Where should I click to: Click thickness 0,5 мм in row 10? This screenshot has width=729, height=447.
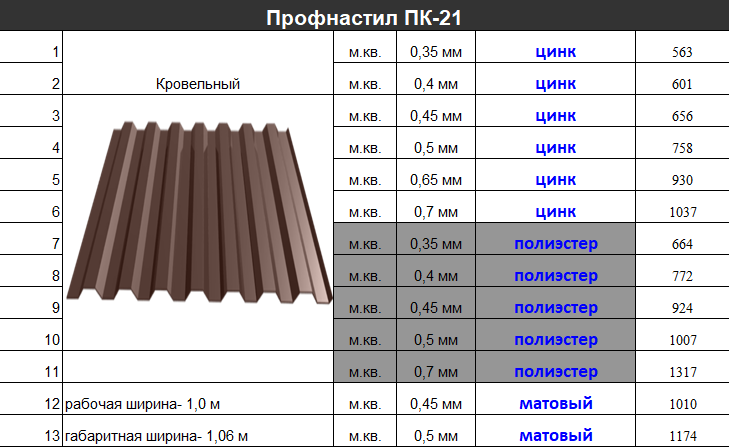[x=436, y=340]
